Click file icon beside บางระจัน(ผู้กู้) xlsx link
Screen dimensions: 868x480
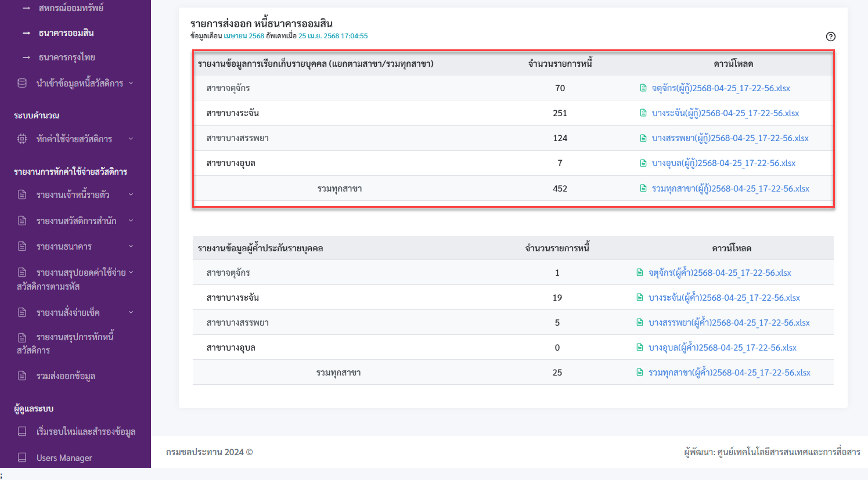point(643,113)
